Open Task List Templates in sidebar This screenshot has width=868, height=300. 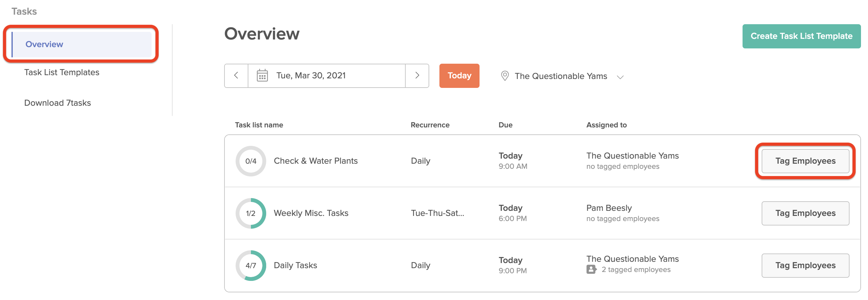[x=62, y=72]
